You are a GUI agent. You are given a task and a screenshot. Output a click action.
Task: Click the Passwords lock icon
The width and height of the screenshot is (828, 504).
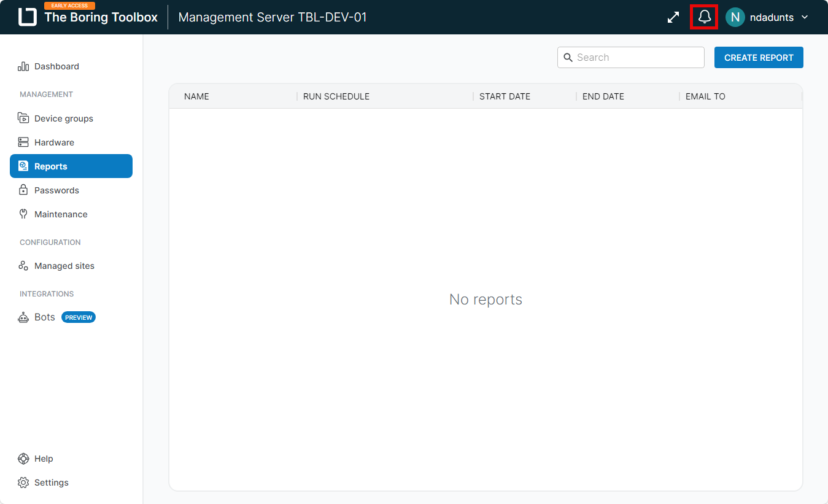(x=23, y=190)
